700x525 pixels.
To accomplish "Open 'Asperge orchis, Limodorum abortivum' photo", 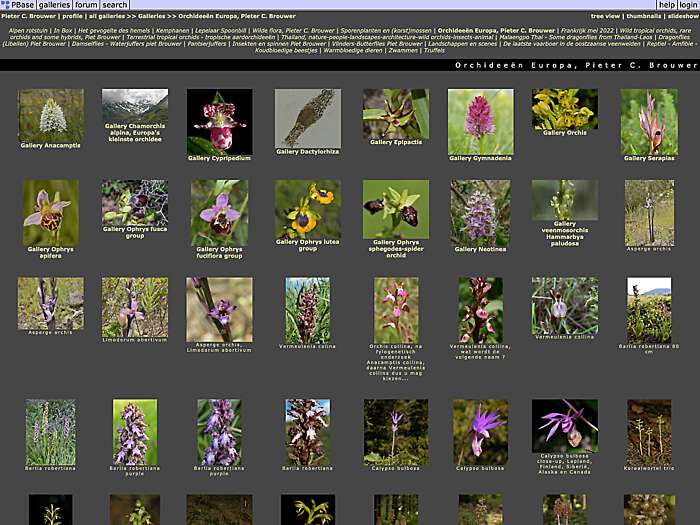I will point(219,309).
